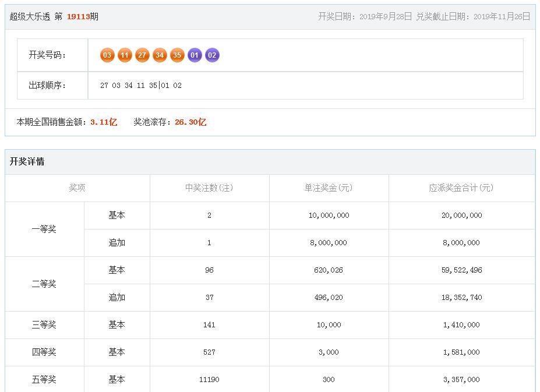
Task: Click the draw date 2019年9月28日
Action: click(386, 16)
